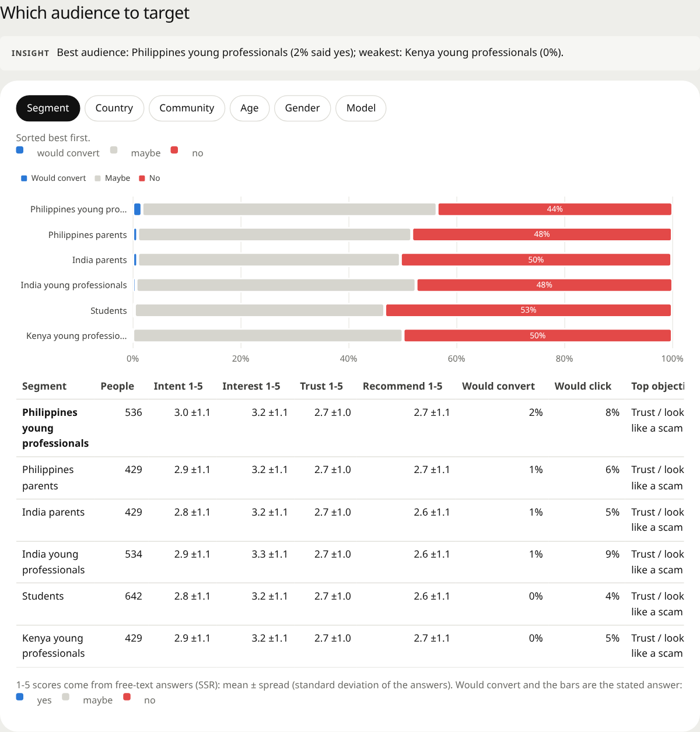The image size is (700, 732).
Task: Click the Interest 1-5 column header
Action: point(251,386)
